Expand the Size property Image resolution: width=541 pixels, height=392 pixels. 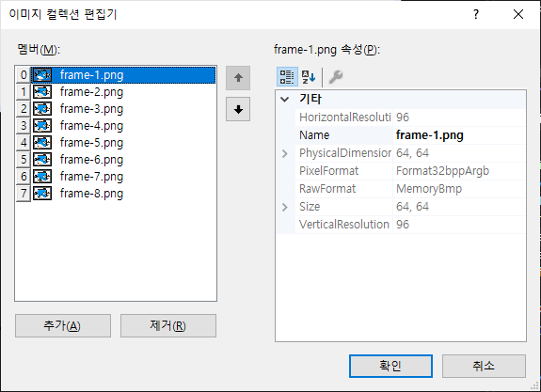point(285,207)
